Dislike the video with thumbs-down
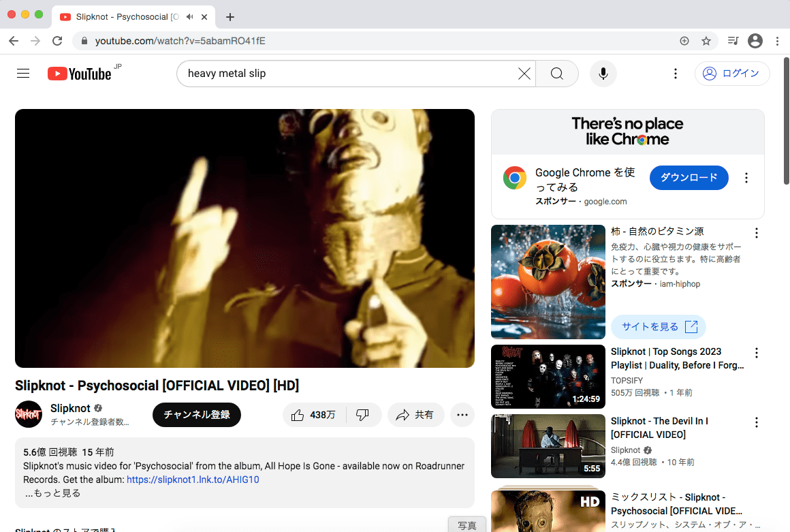 (x=362, y=415)
